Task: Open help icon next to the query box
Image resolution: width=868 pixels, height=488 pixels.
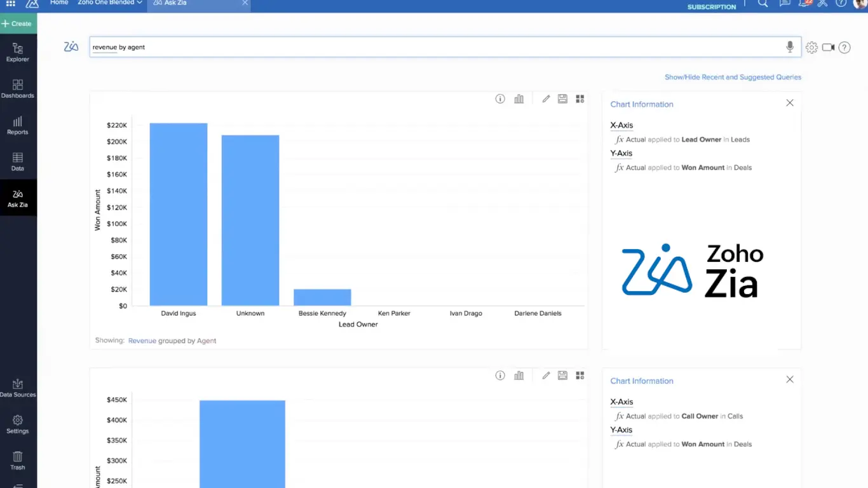Action: (844, 47)
